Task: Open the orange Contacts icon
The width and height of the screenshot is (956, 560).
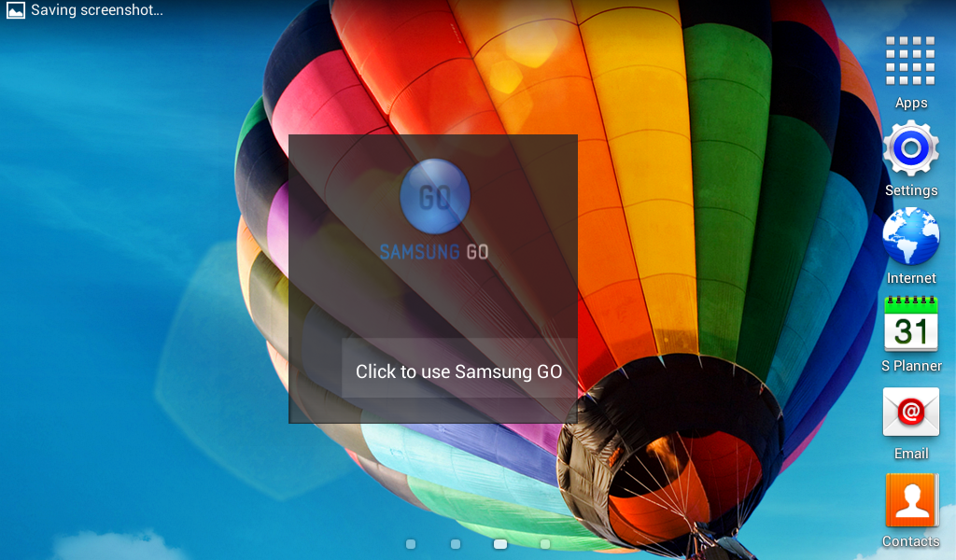Action: click(x=910, y=500)
